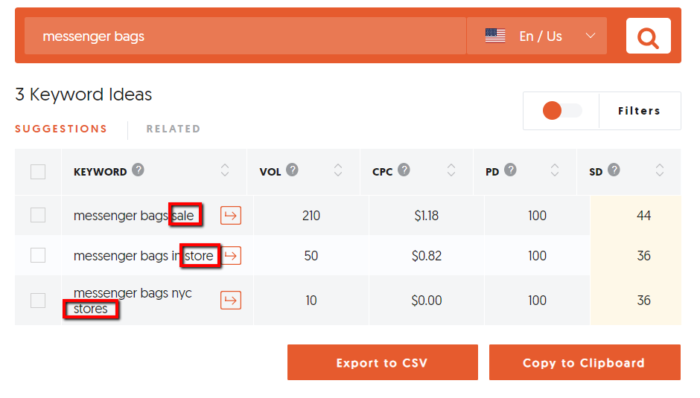This screenshot has width=700, height=398.
Task: Click the magnifying glass search button
Action: [648, 36]
